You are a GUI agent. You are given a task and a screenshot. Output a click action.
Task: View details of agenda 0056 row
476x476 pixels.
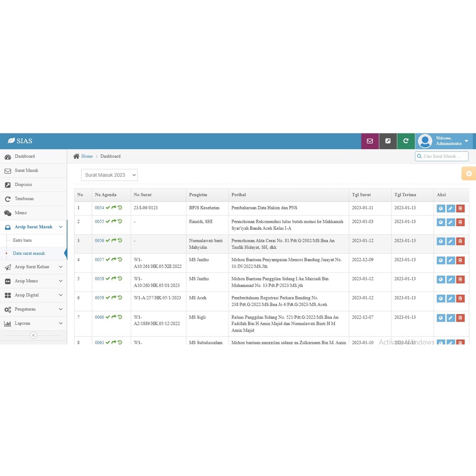(441, 241)
